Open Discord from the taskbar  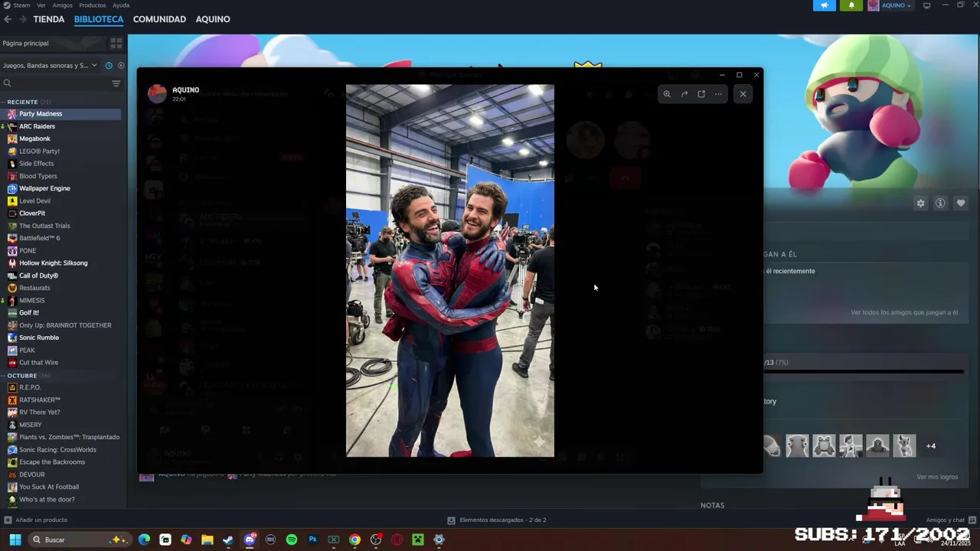point(250,540)
